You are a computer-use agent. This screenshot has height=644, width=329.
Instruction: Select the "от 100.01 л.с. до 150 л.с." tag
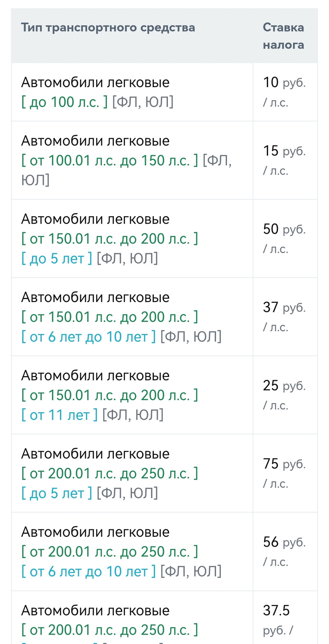point(110,160)
